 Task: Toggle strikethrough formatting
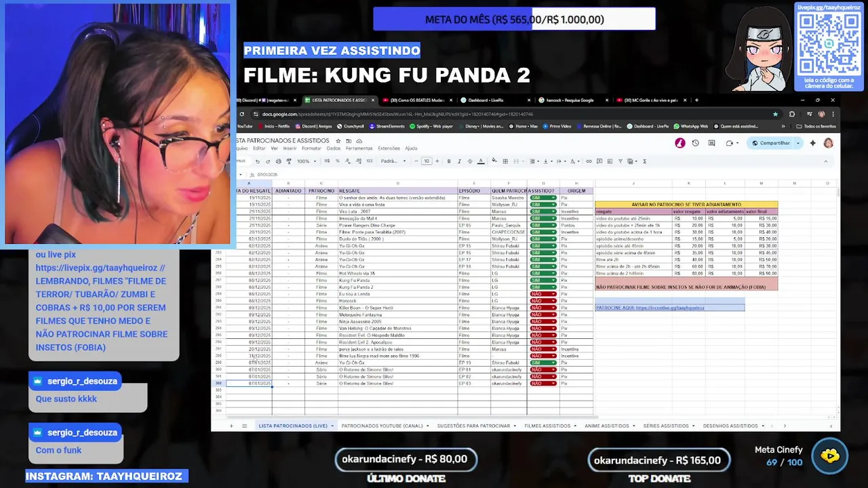click(x=469, y=161)
